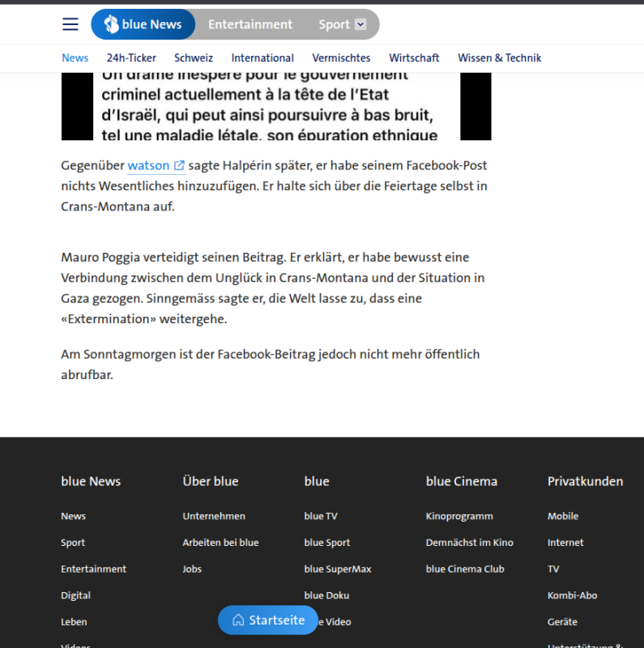The image size is (644, 648).
Task: Select Wirtschaft in the news navigation
Action: [414, 58]
